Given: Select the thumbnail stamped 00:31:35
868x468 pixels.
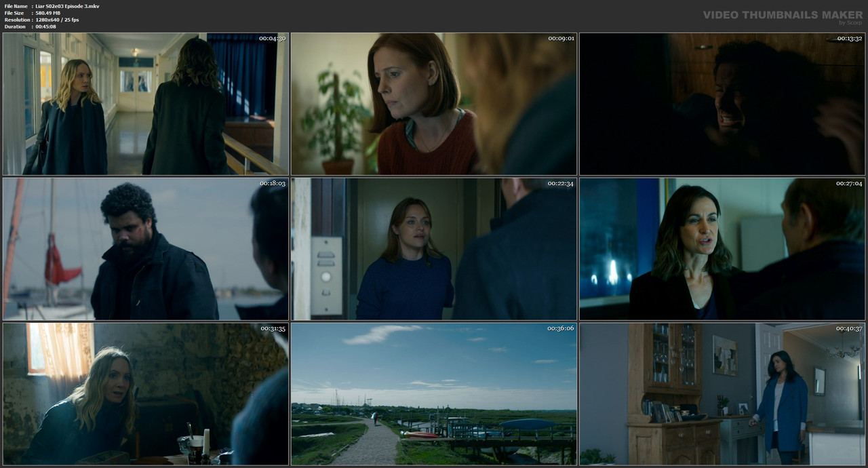Looking at the screenshot, I should tap(146, 394).
